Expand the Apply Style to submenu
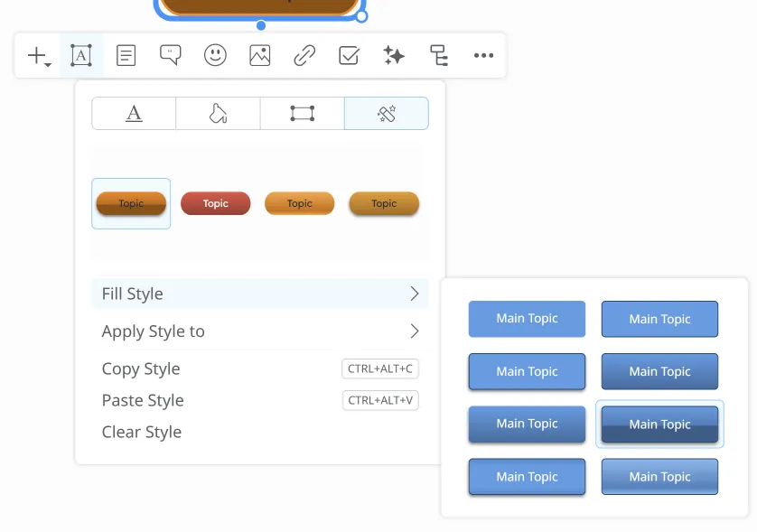This screenshot has height=532, width=757. pos(259,331)
